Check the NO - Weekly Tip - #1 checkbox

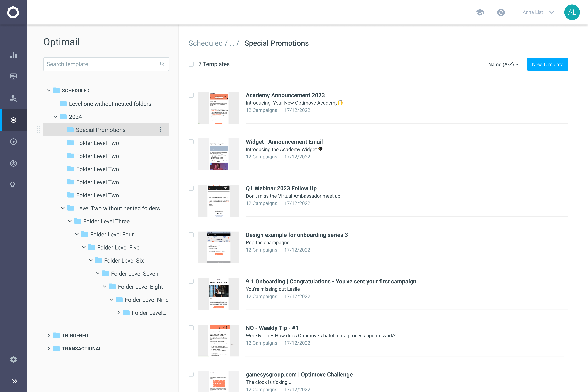point(191,328)
